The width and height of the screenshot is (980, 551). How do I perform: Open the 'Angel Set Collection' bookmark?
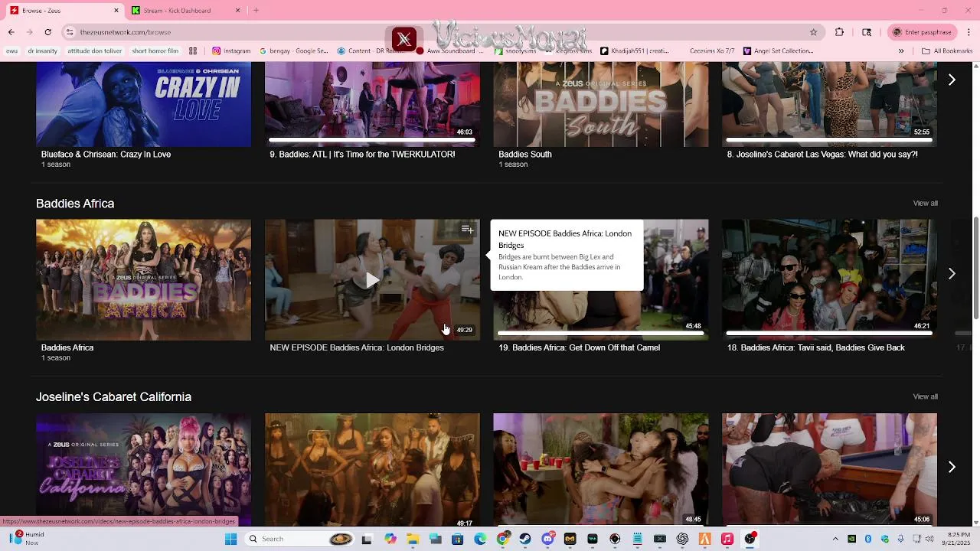(779, 51)
